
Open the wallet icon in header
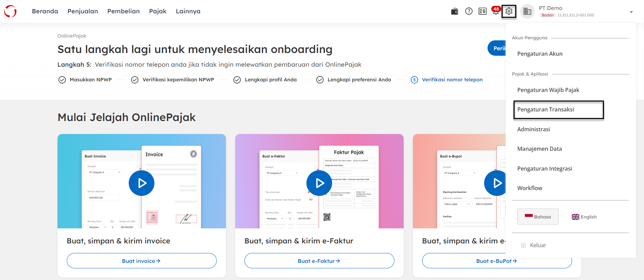pyautogui.click(x=455, y=11)
